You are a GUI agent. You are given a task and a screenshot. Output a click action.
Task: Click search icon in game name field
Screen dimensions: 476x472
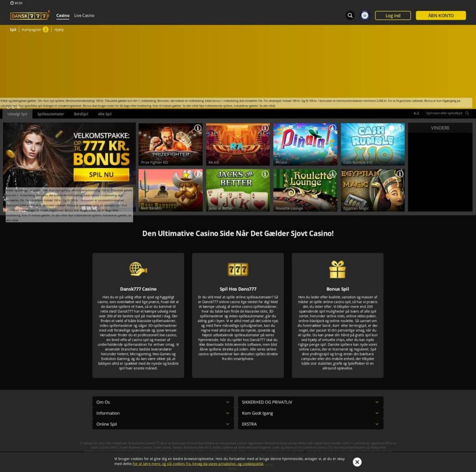(467, 113)
